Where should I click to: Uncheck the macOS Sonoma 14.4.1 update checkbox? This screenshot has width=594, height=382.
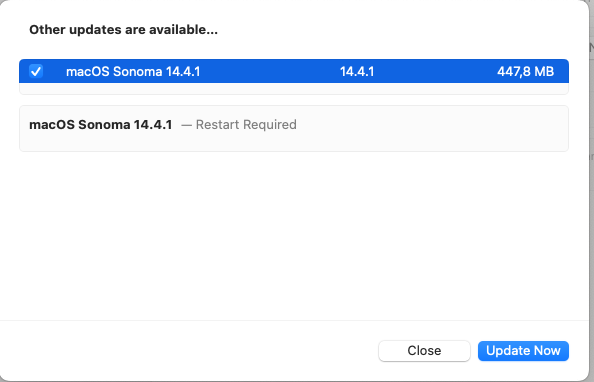point(36,71)
